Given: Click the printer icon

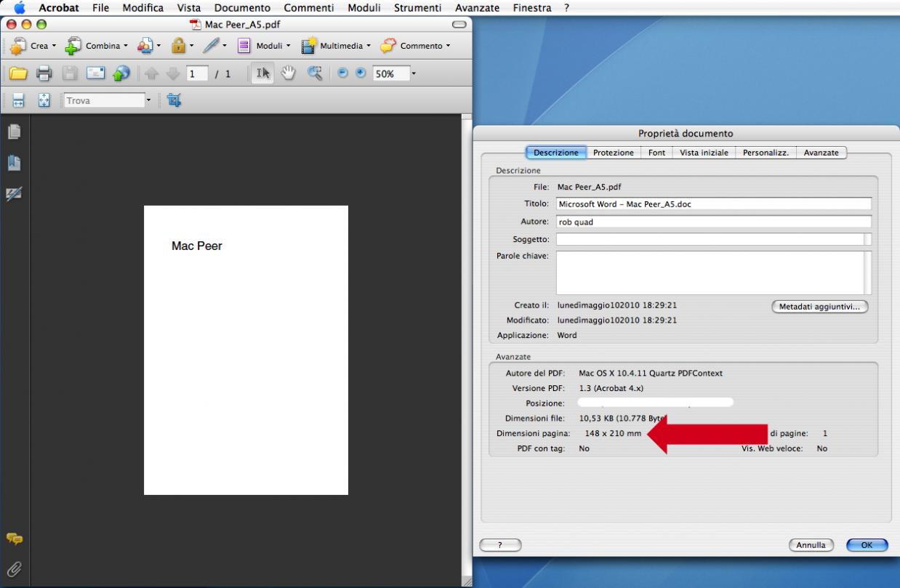Looking at the screenshot, I should pyautogui.click(x=44, y=73).
